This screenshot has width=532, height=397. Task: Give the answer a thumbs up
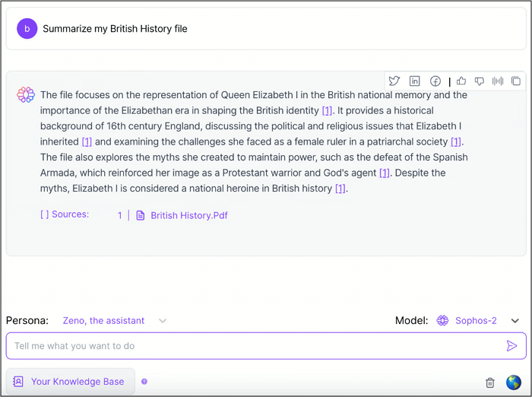click(461, 81)
